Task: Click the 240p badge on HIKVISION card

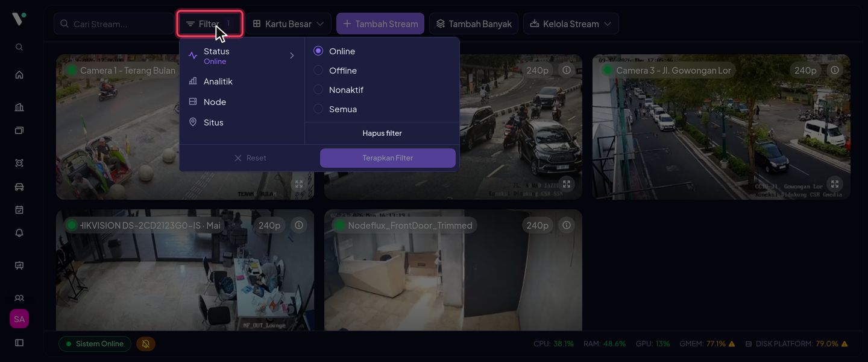Action: (269, 226)
